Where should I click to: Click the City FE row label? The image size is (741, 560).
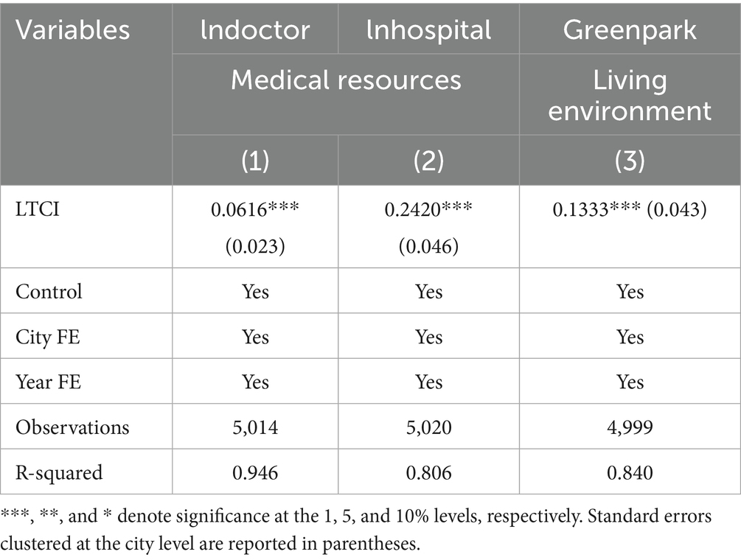tap(46, 337)
